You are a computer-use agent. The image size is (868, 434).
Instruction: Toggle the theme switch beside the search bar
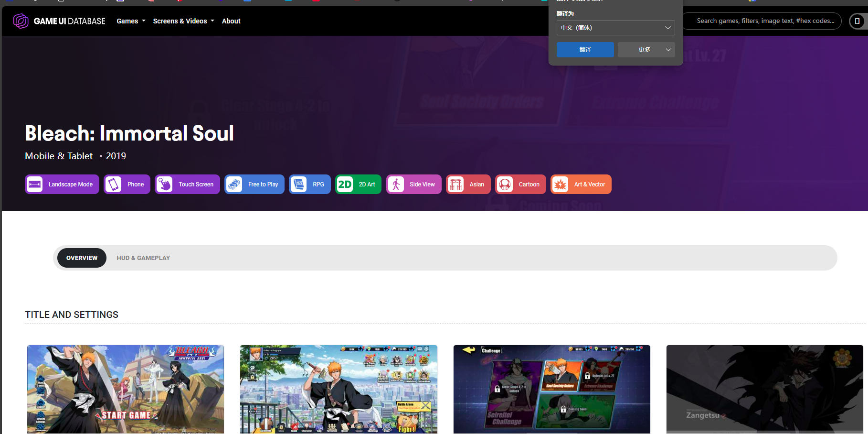click(x=857, y=21)
